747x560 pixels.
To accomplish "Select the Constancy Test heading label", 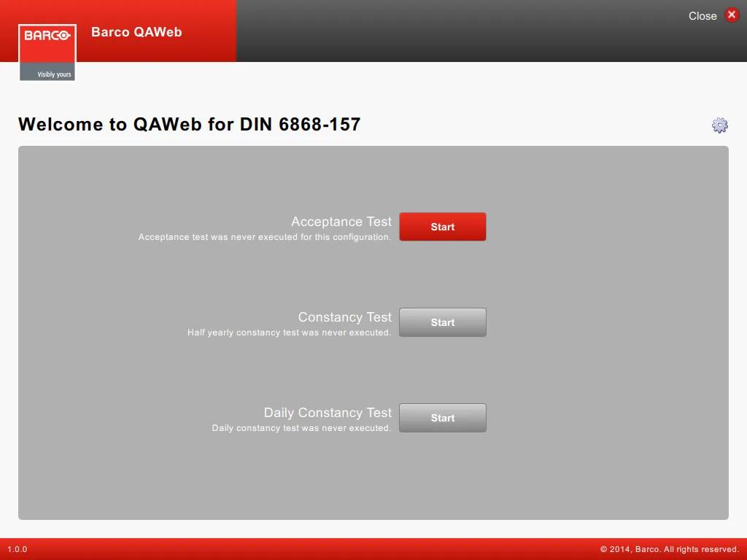I will (x=344, y=317).
